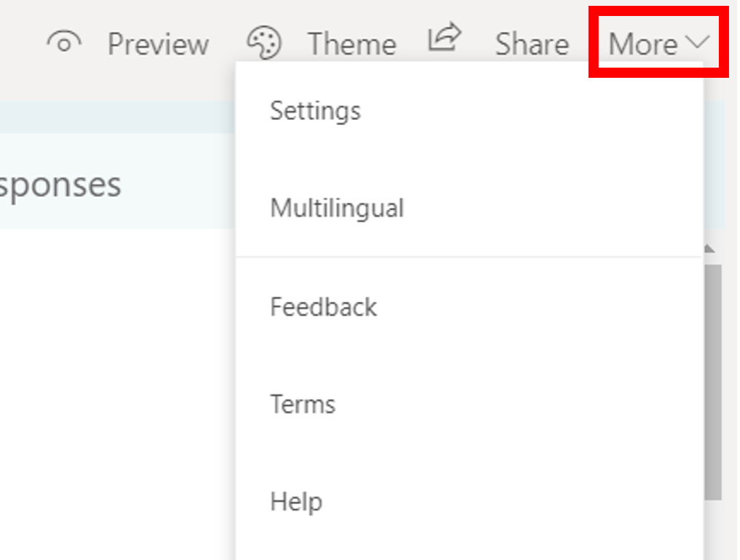Choose the Feedback menu entry

tap(323, 307)
